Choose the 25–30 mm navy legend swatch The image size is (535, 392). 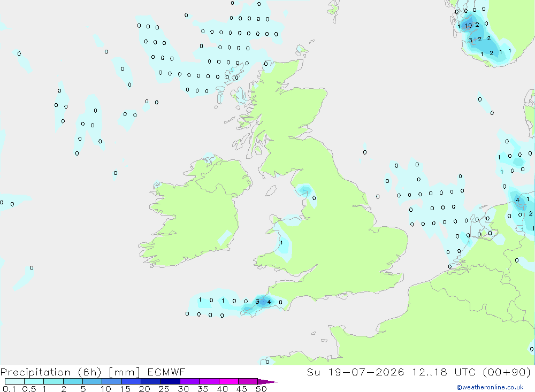tap(170, 381)
